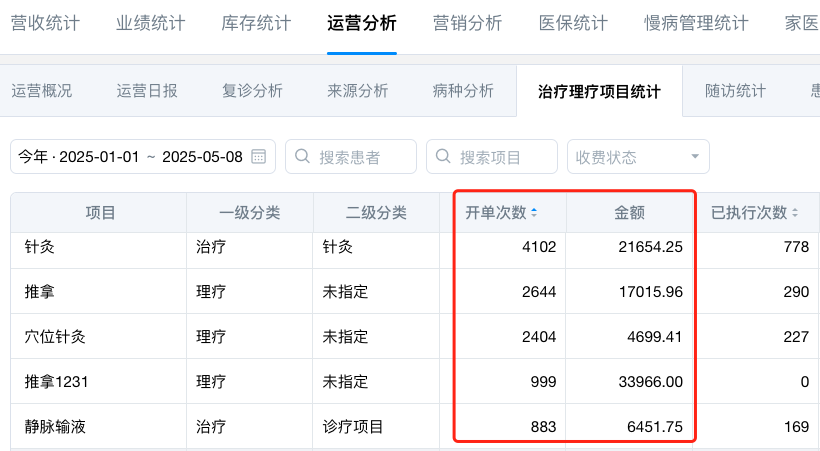This screenshot has height=451, width=820.
Task: Go to the 医保统计 tab
Action: click(x=573, y=23)
